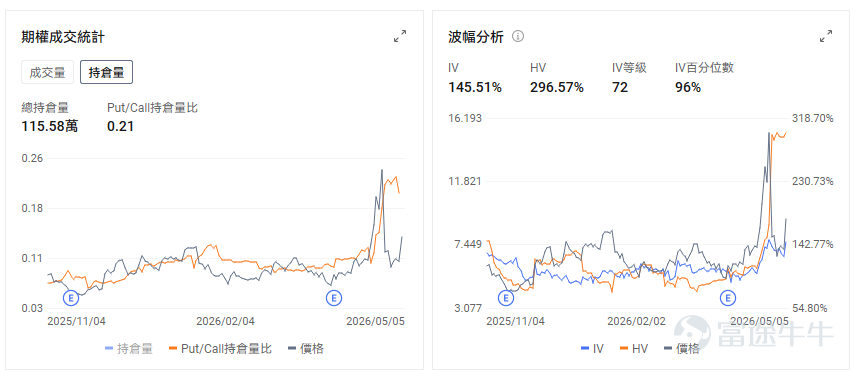Click the 2026/05/05 date on left chart axis

pyautogui.click(x=376, y=321)
